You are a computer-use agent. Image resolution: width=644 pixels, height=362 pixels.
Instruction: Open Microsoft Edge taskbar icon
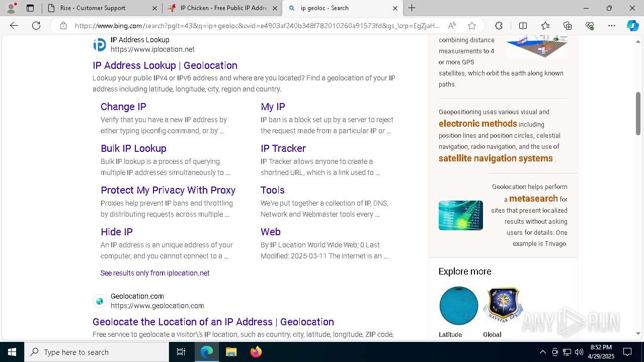point(207,352)
